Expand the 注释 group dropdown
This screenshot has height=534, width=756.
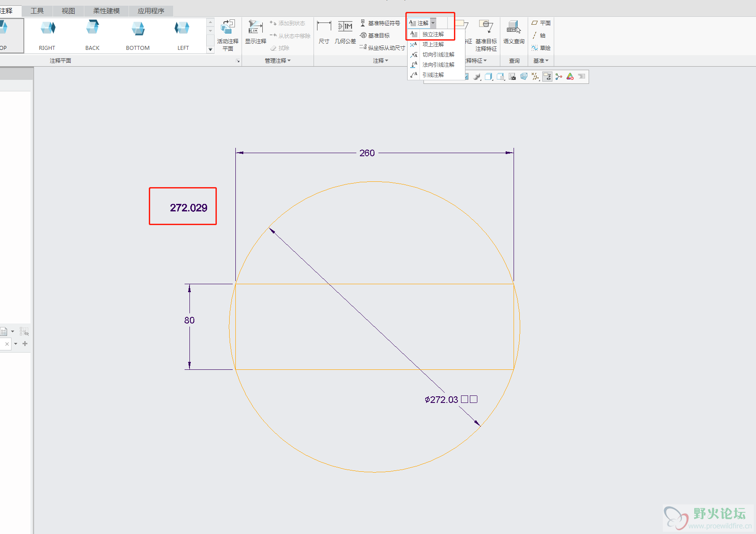(x=381, y=60)
